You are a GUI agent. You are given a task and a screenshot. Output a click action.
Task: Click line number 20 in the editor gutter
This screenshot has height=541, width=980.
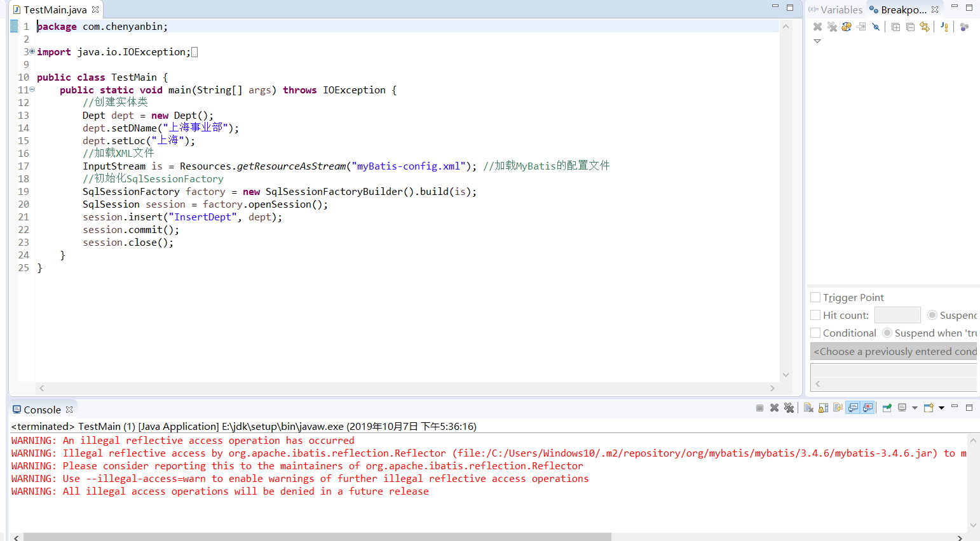pos(24,204)
